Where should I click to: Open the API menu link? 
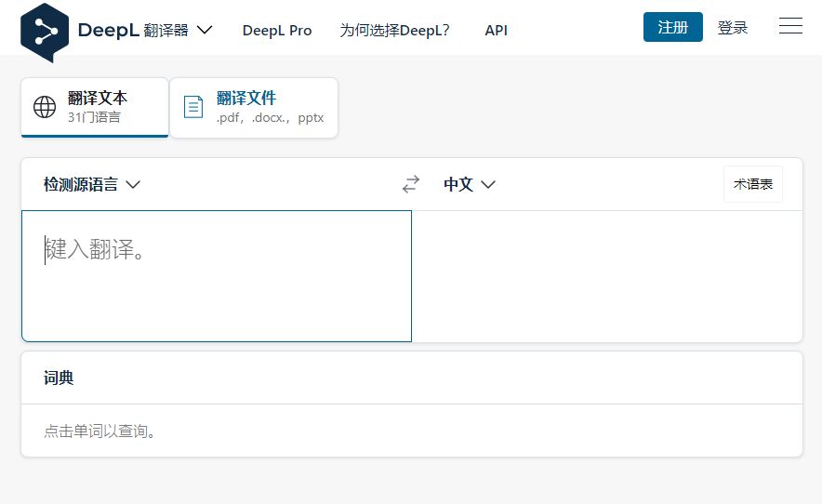pyautogui.click(x=496, y=31)
